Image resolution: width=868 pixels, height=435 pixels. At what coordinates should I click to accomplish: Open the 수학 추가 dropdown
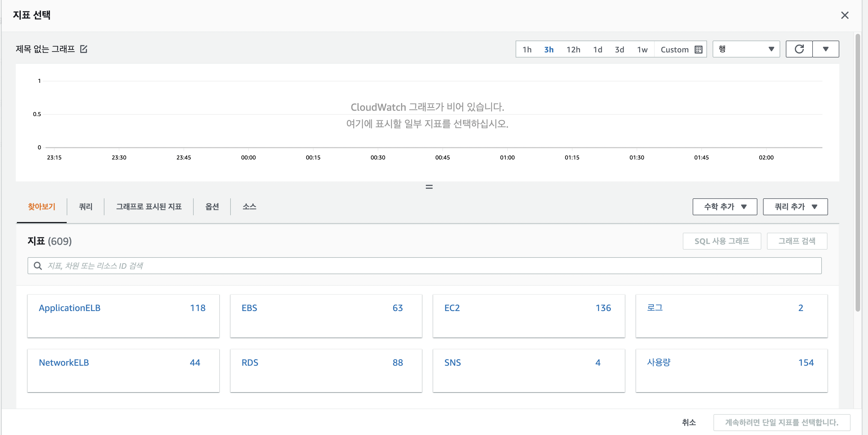724,207
